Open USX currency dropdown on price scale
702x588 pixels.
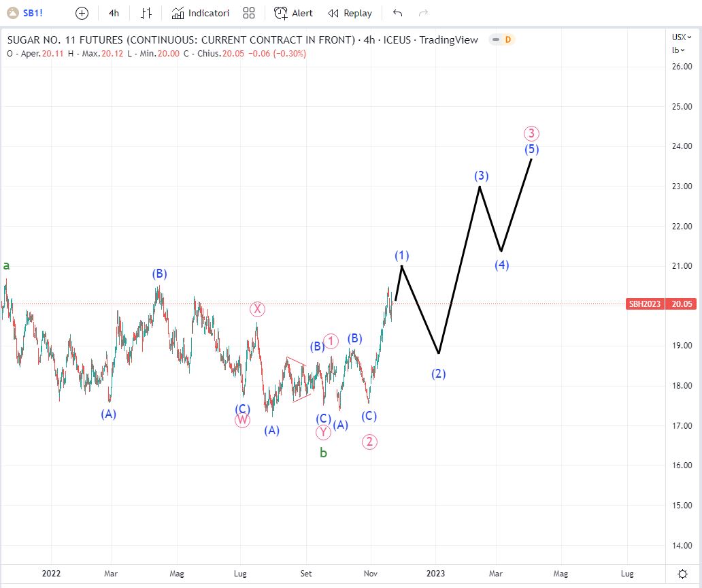point(682,37)
